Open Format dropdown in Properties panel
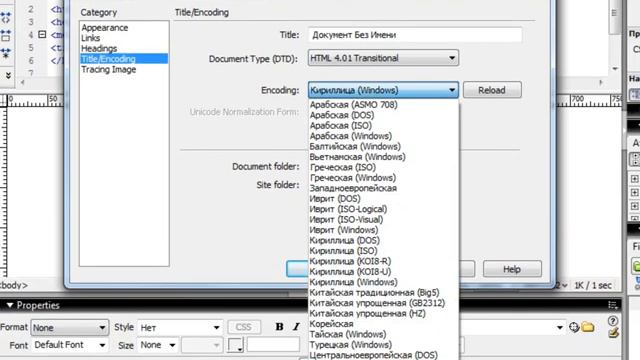This screenshot has width=640, height=360. (70, 327)
